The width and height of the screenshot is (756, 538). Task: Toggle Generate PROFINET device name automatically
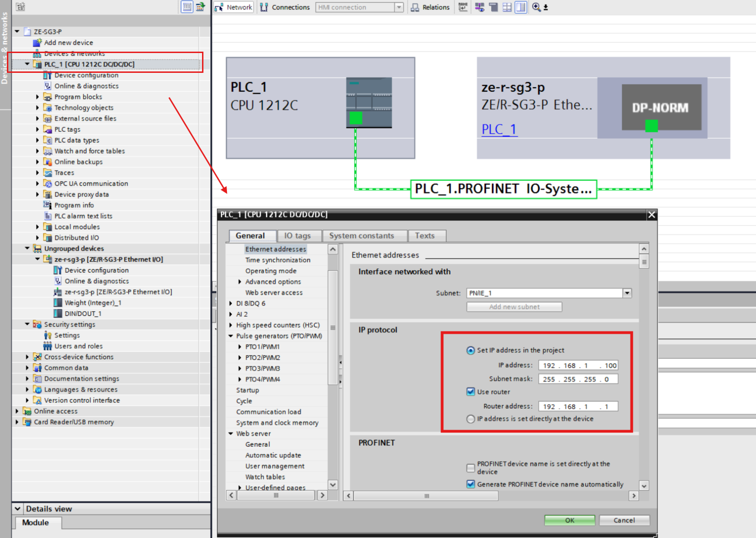[x=470, y=484]
